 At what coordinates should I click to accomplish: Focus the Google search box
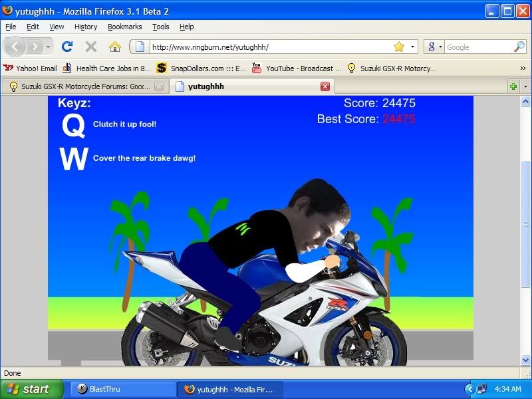(478, 47)
